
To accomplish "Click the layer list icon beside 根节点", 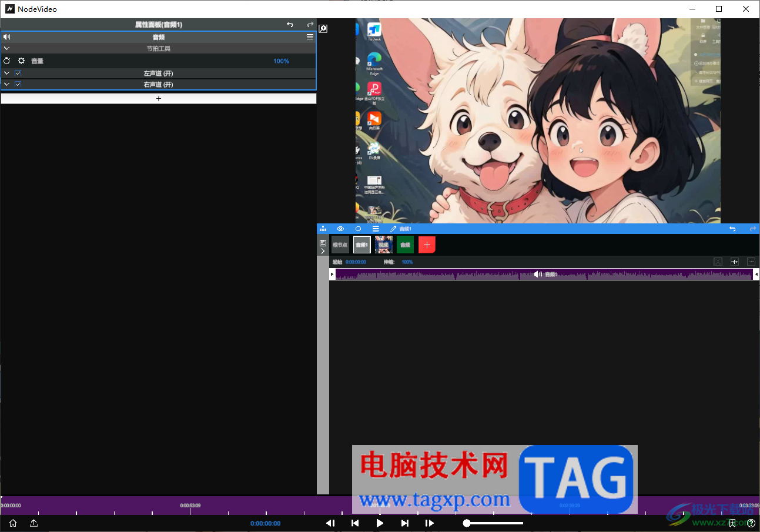I will [323, 242].
